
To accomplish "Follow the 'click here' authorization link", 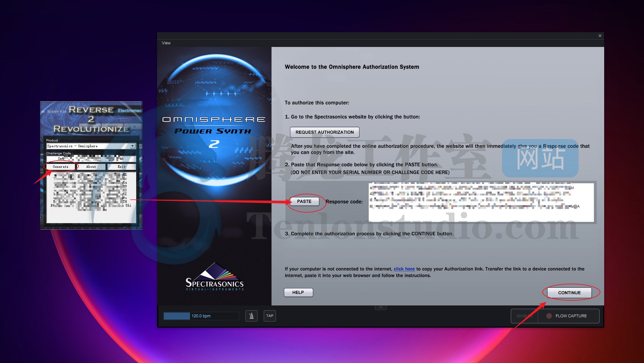I will (x=404, y=269).
